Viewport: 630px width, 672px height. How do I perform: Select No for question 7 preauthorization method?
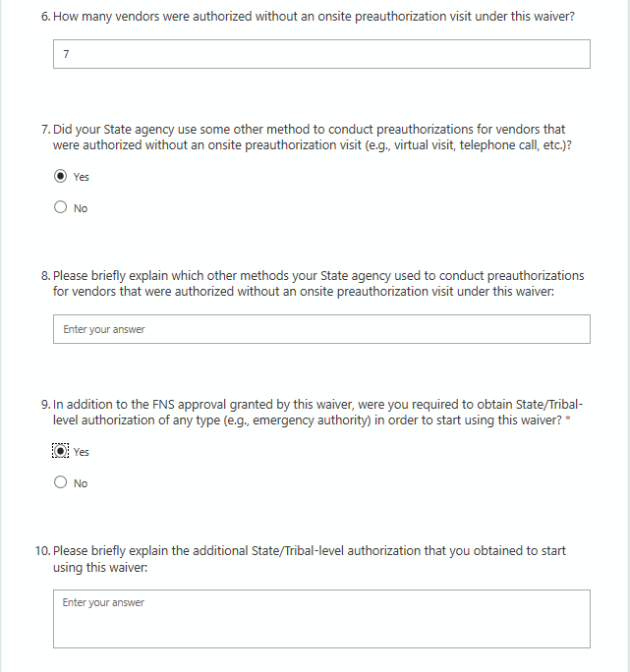pyautogui.click(x=61, y=208)
